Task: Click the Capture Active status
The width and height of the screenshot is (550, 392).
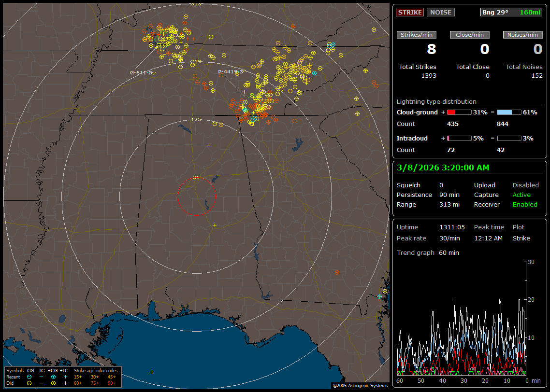Action: [x=521, y=195]
